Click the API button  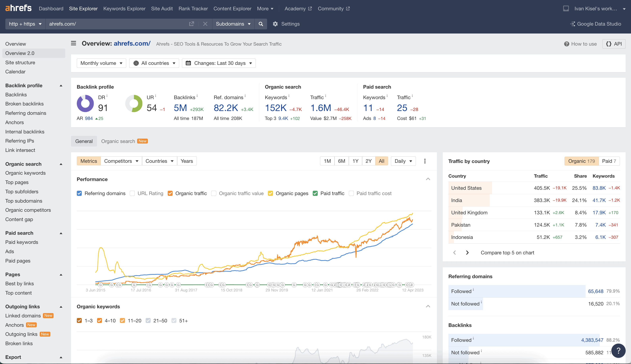point(614,44)
